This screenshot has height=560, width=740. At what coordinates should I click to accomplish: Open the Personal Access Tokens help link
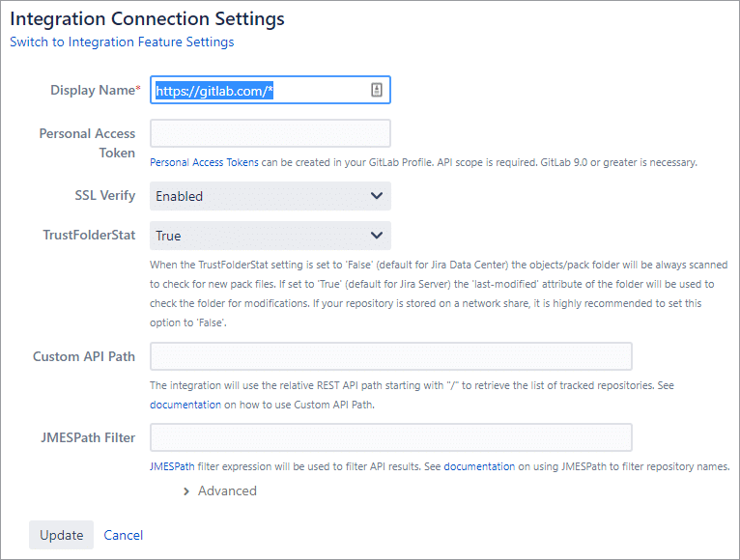205,162
